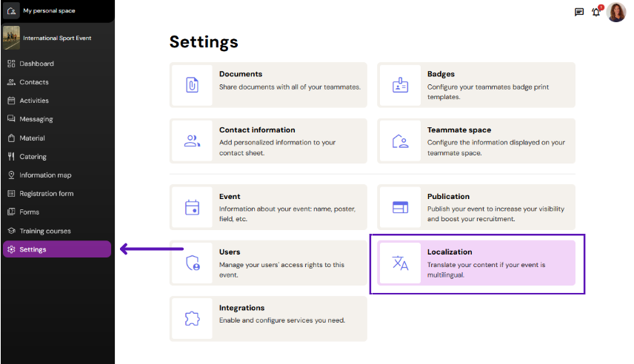The height and width of the screenshot is (364, 634).
Task: Select International Sport Event thumbnail
Action: coord(11,38)
